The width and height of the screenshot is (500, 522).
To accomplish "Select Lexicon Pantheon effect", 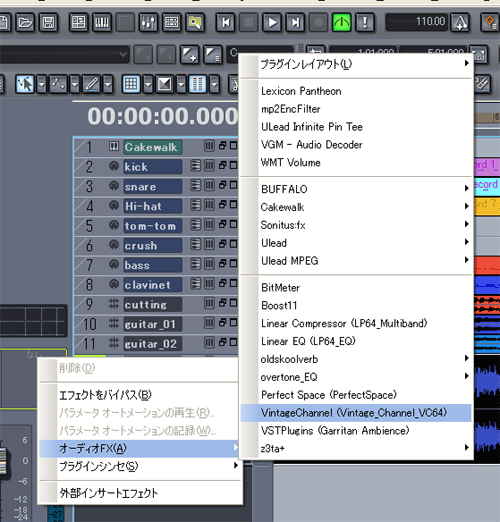I will point(356,91).
